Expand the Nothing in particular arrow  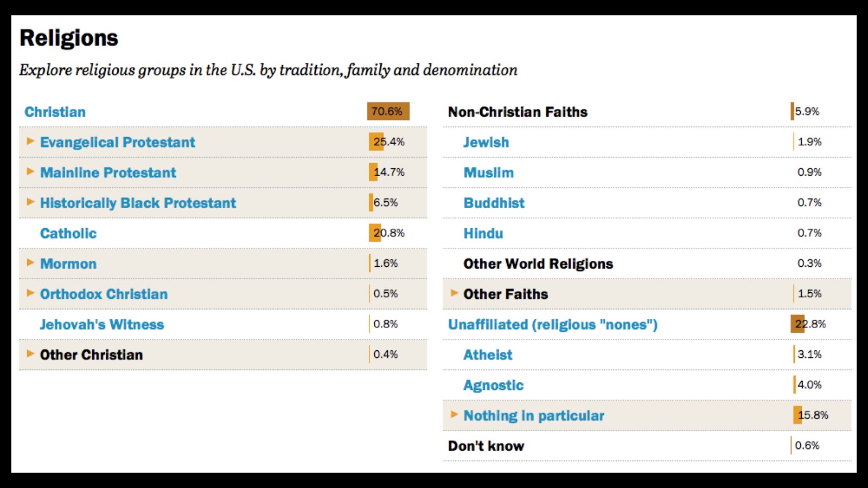454,415
